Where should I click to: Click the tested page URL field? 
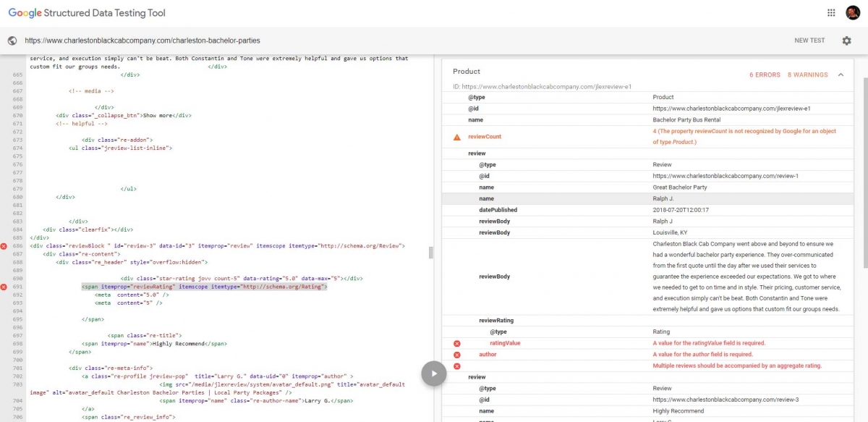(x=142, y=41)
